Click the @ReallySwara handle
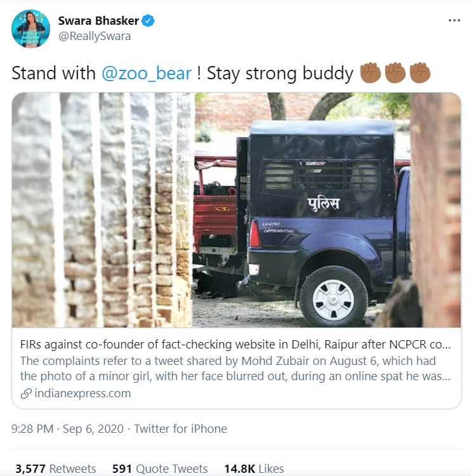The image size is (471, 476). click(95, 36)
